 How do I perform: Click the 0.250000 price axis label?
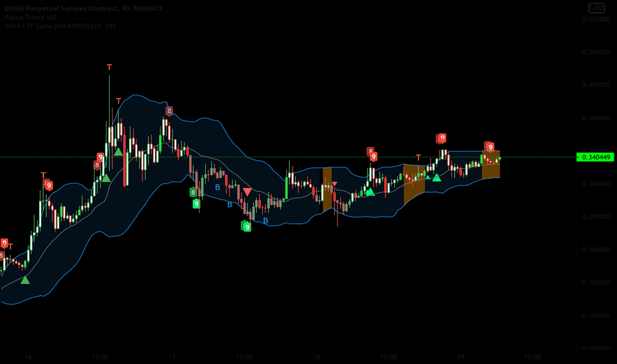point(596,217)
